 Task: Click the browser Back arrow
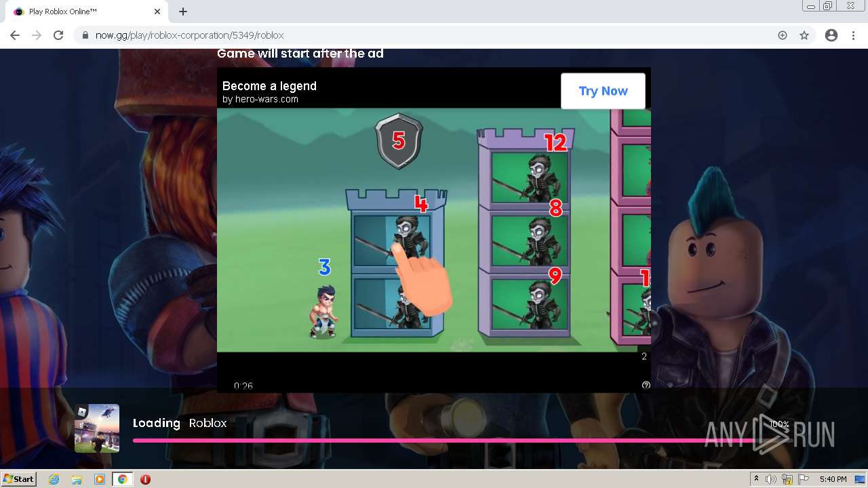[x=15, y=35]
